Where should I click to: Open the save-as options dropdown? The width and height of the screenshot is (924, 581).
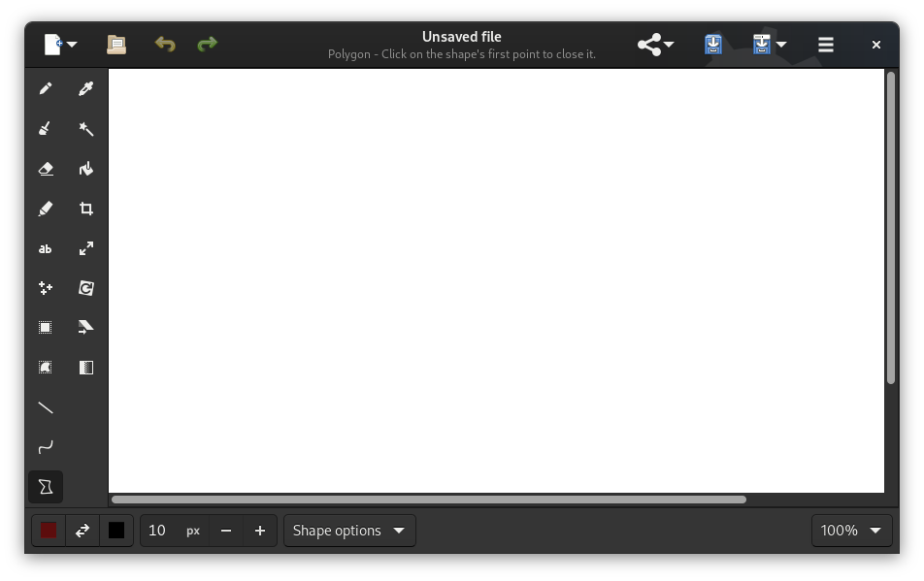tap(781, 45)
